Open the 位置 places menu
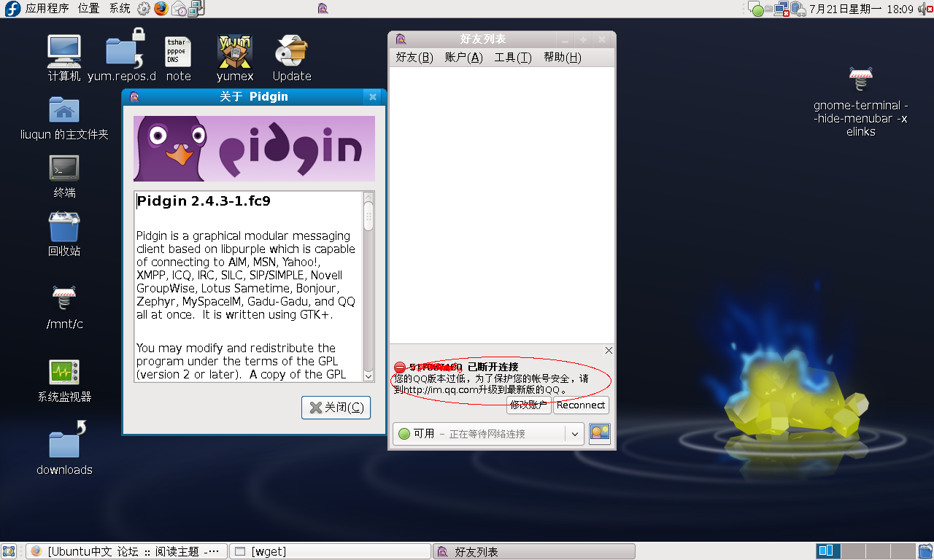This screenshot has width=934, height=560. tap(88, 9)
